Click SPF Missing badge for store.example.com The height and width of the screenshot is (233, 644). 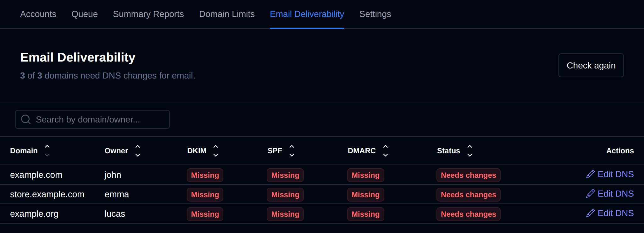click(285, 195)
